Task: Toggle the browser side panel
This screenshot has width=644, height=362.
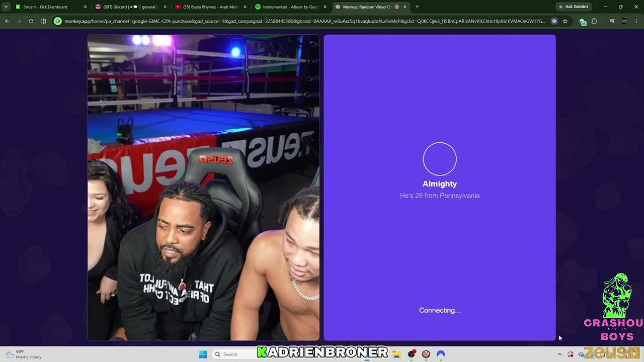Action: 43,21
